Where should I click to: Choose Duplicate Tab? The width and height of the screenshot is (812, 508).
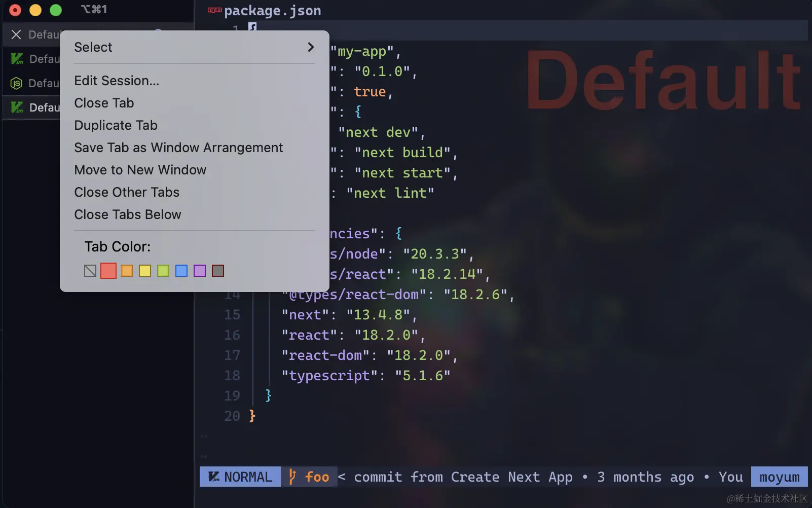195,125
